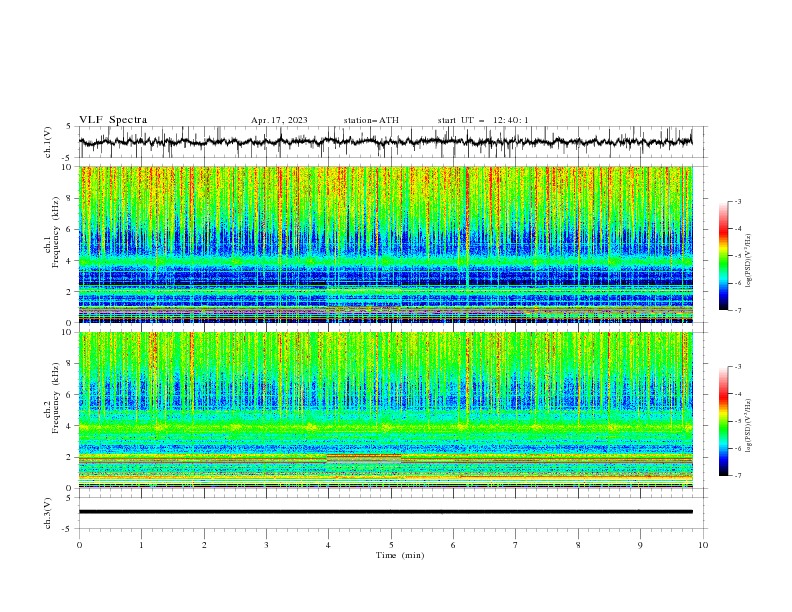Click the upper PSD color scale bar
This screenshot has width=792, height=612.
click(723, 256)
